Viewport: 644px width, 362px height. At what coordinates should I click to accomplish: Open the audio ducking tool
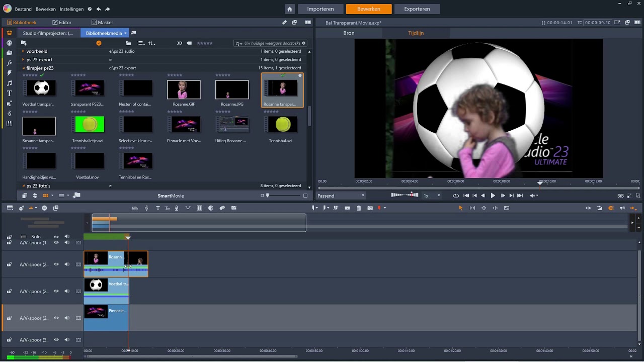[188, 208]
